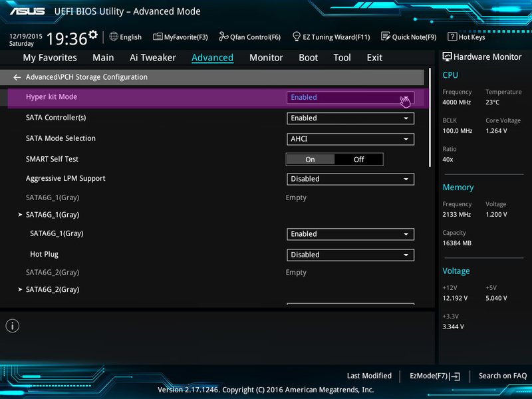
Task: Open the Exit tab
Action: (374, 58)
